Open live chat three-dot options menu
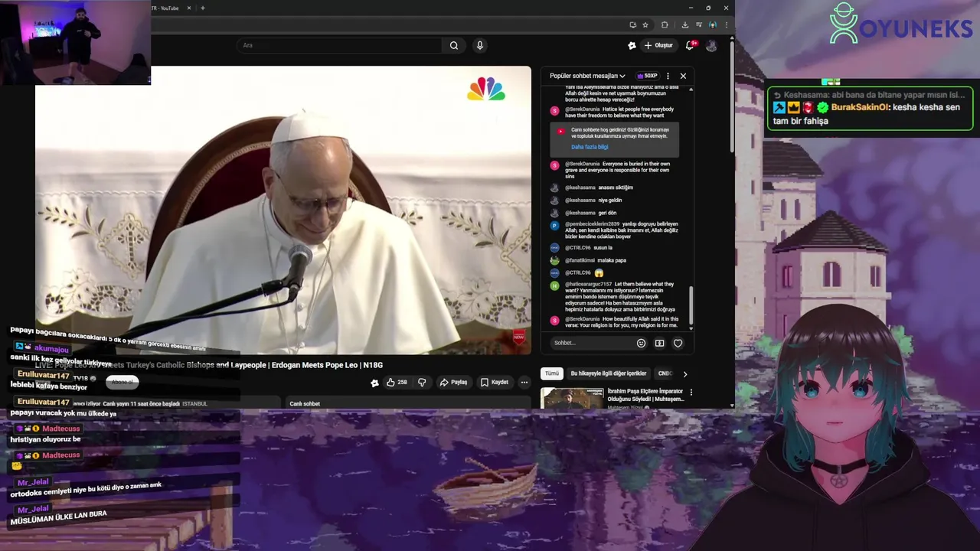The height and width of the screenshot is (551, 980). (x=668, y=76)
